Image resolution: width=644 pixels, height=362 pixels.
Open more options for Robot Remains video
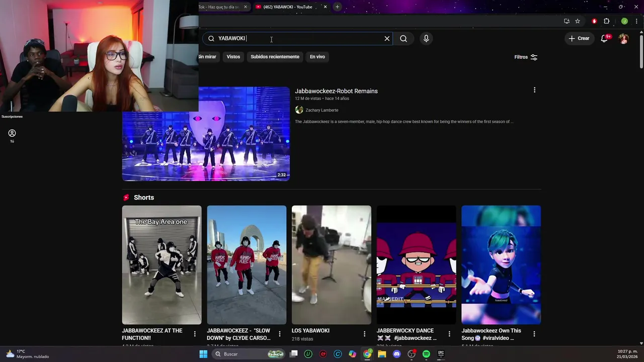tap(534, 90)
